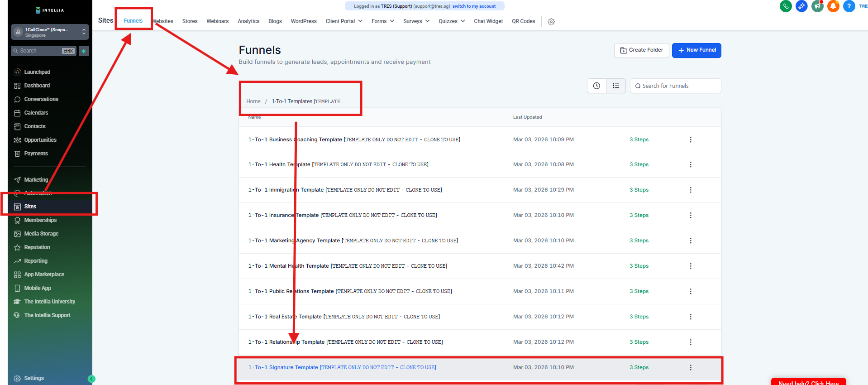Open the blue sparkles AI assistant icon
Screen dimensions: 868x385
click(x=801, y=6)
